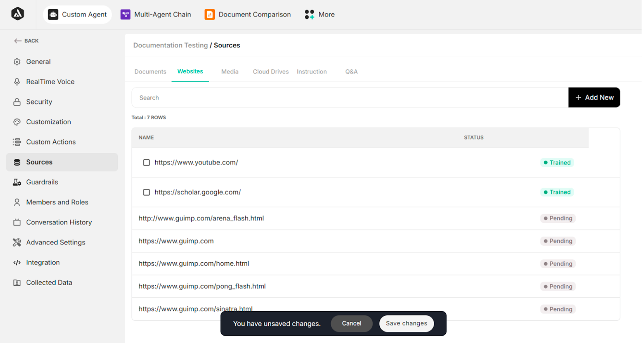
Task: Click the back arrow icon
Action: coord(17,41)
